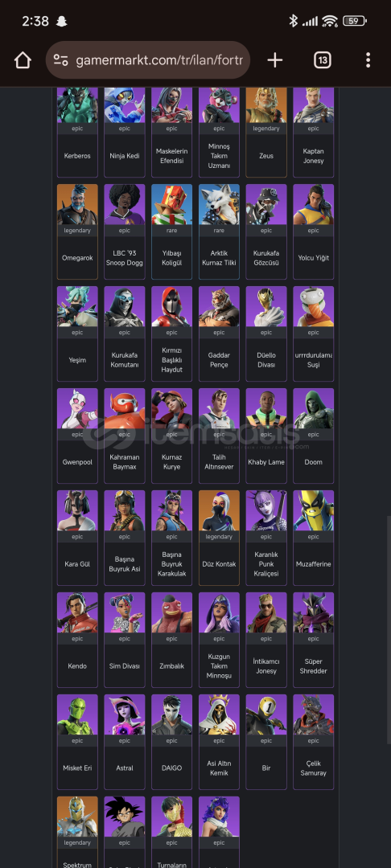
Task: Select the Düz Kontak legendary card
Action: coord(220,538)
